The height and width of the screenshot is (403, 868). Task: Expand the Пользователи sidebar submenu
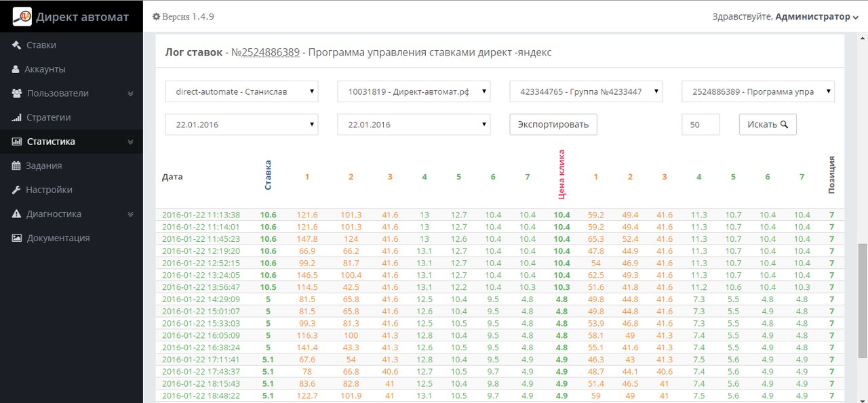pyautogui.click(x=130, y=93)
